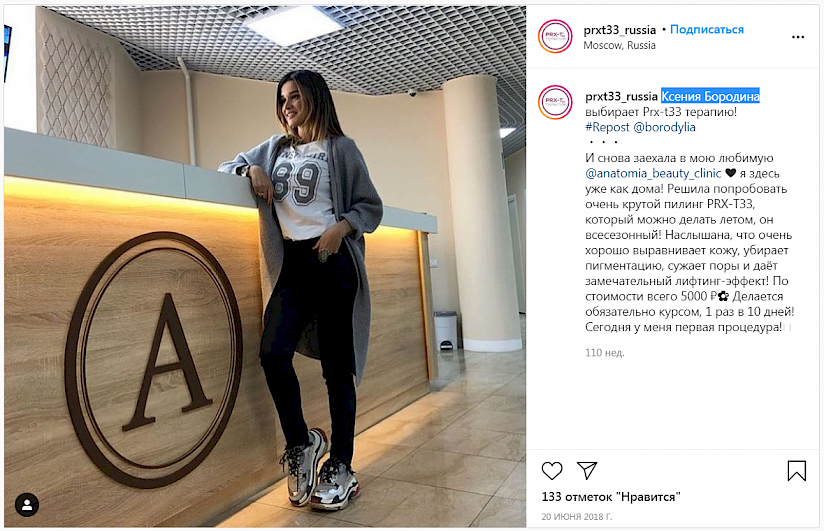Follow account via Подписаться link
Screen dimensions: 824x531
pos(706,29)
